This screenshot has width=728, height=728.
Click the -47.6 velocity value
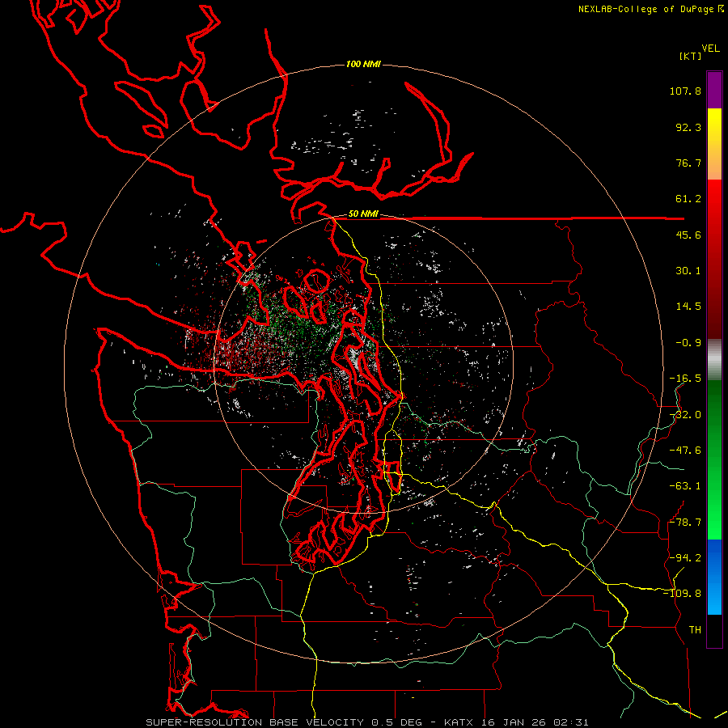click(685, 451)
